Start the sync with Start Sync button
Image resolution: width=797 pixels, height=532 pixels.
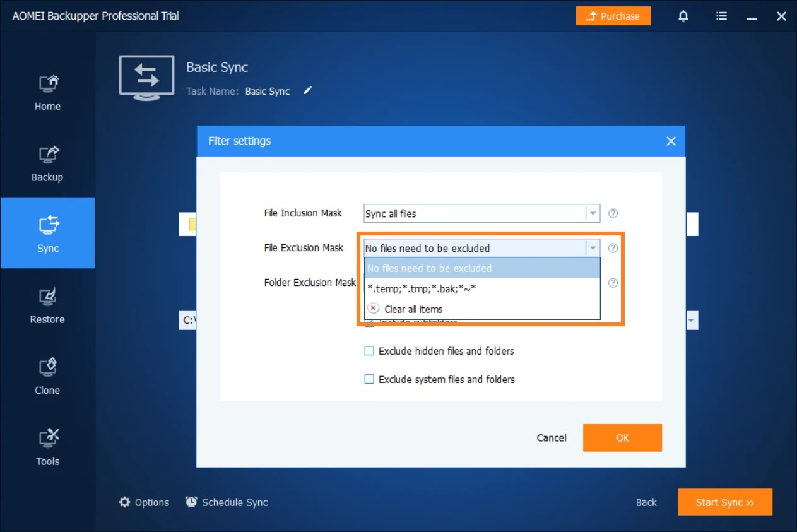(x=725, y=502)
